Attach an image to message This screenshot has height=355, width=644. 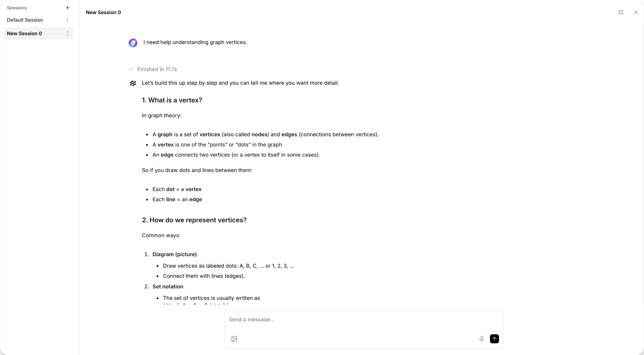pyautogui.click(x=234, y=339)
